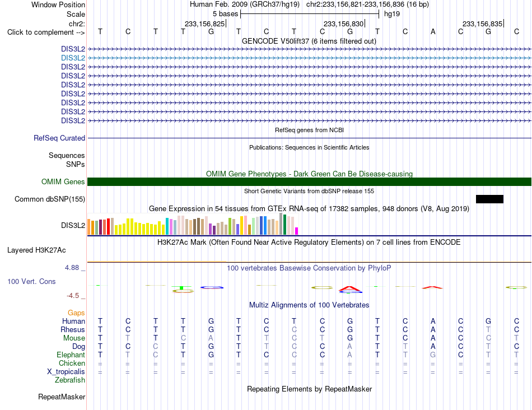This screenshot has height=410, width=532.
Task: Click the dark green OMIM gene bar
Action: pos(310,181)
